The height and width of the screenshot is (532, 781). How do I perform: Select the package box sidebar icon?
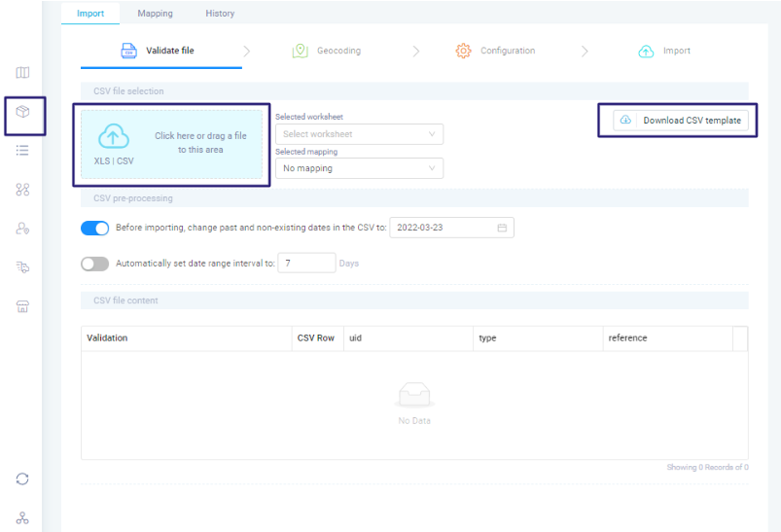pyautogui.click(x=22, y=112)
